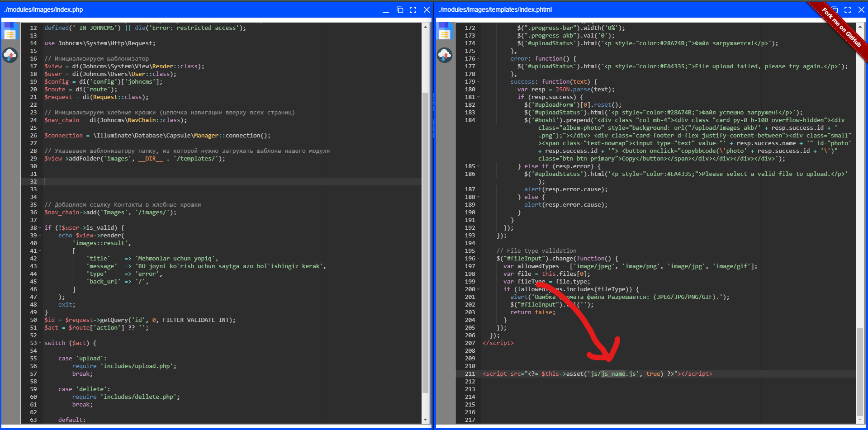Collapse the error function fold at line 176
The width and height of the screenshot is (868, 430).
pyautogui.click(x=478, y=59)
